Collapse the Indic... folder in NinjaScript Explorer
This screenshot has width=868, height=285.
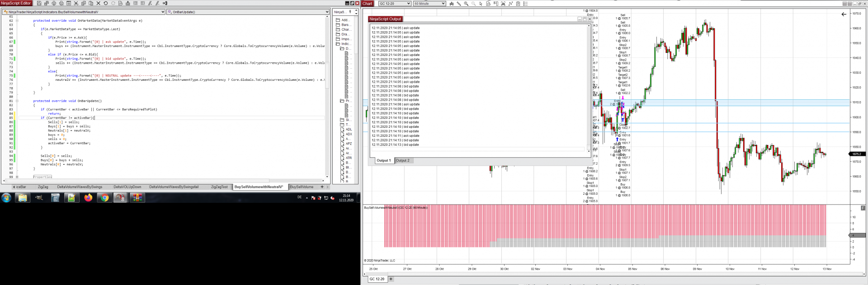[343, 44]
